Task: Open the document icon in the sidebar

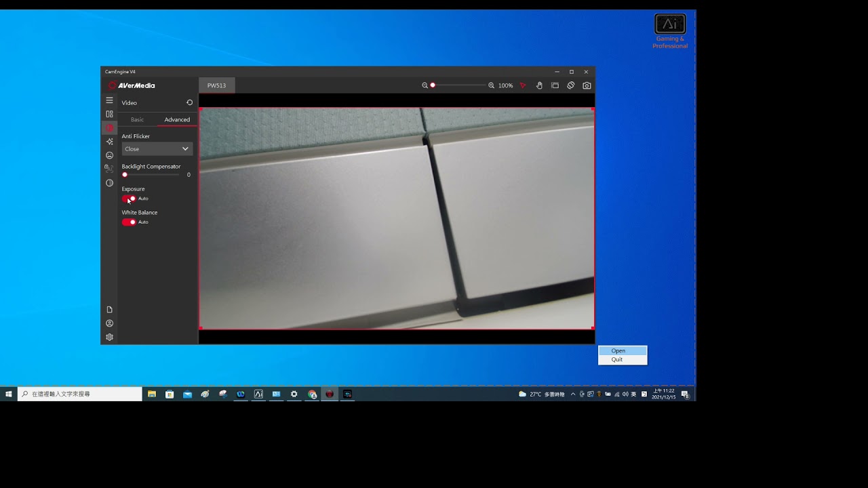Action: 109,310
